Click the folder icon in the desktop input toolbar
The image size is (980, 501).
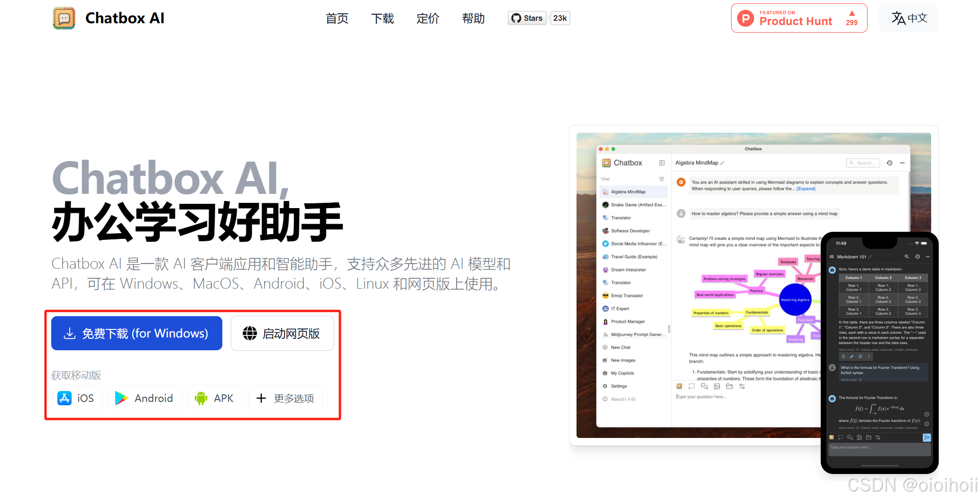(730, 386)
